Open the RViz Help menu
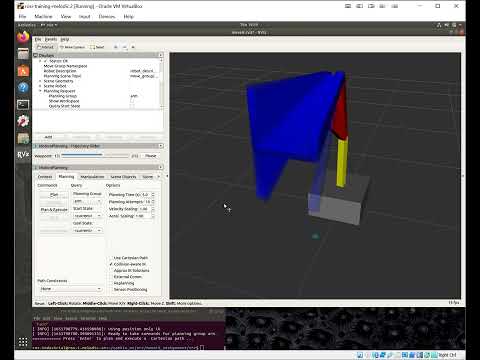 click(65, 39)
